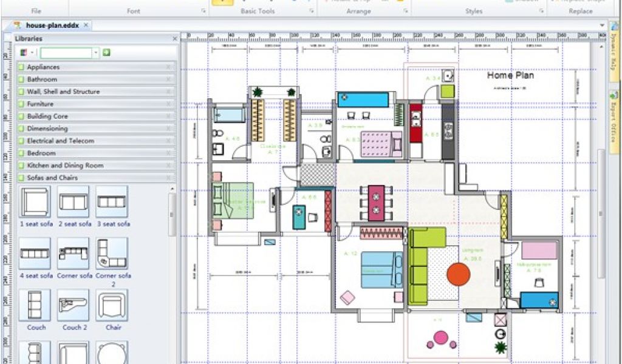Select the Corner sofa 2 shape
The image size is (622, 364).
click(112, 254)
